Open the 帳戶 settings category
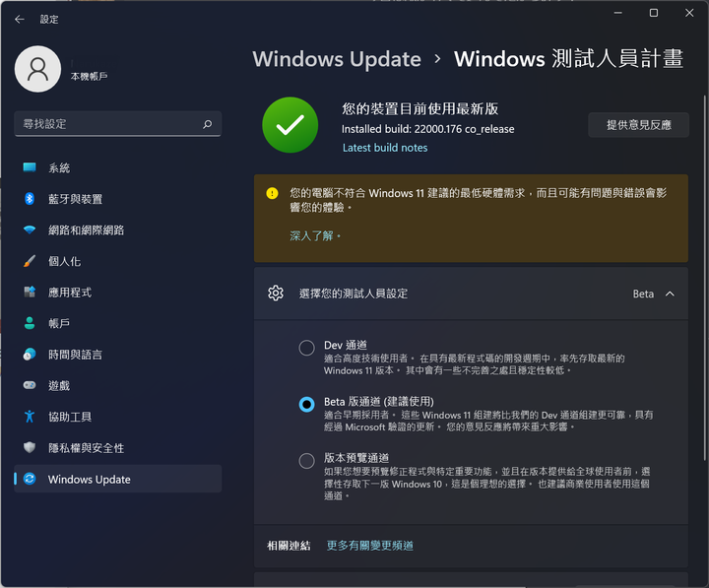This screenshot has height=588, width=709. (x=117, y=323)
